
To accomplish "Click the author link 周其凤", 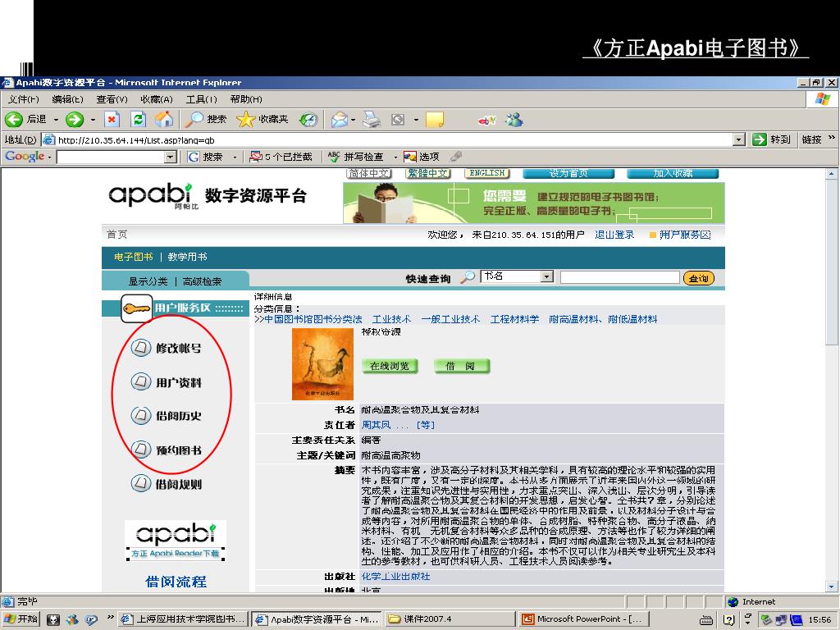I will (x=376, y=425).
